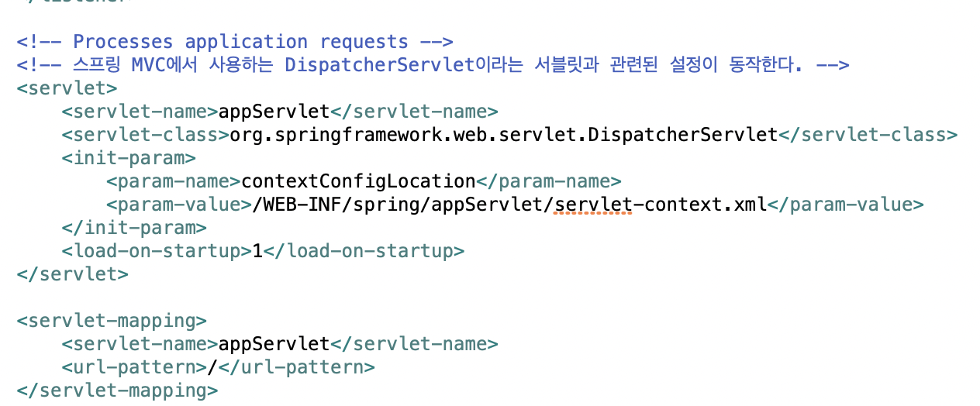Click the opening <load-on-startup> tag
980x406 pixels.
point(157,251)
